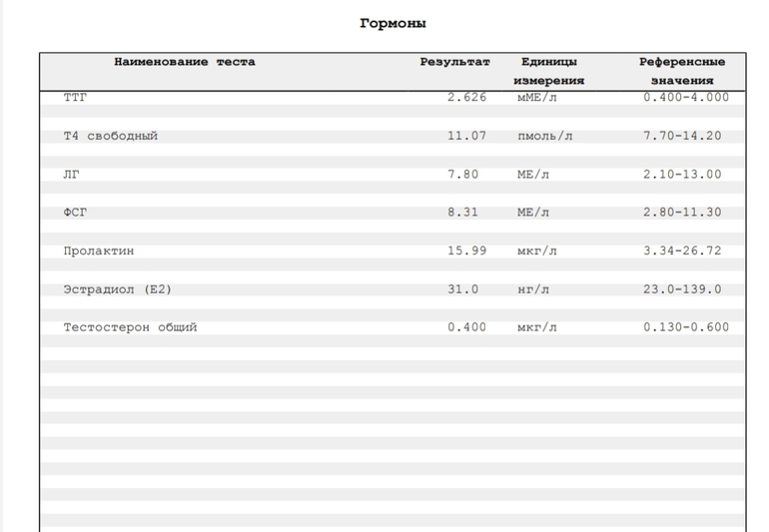The width and height of the screenshot is (769, 532).
Task: Click the "Эстрадиол (E2)" test name
Action: coord(118,289)
